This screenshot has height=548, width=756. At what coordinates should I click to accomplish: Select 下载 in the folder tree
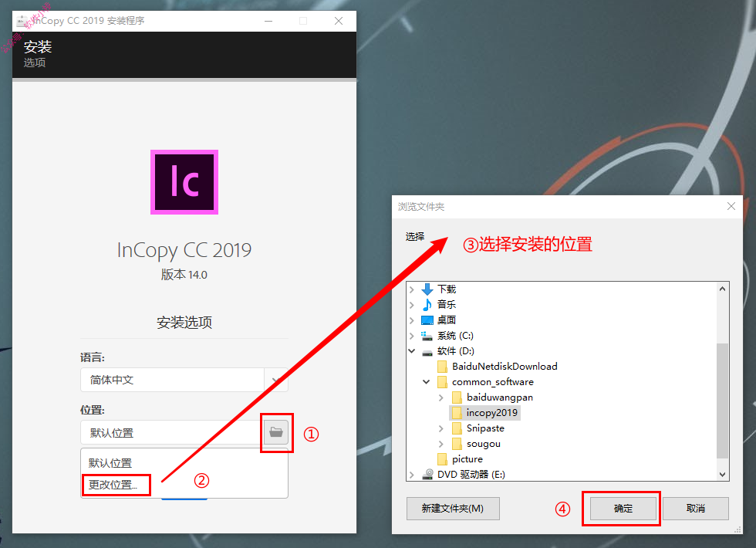[447, 289]
